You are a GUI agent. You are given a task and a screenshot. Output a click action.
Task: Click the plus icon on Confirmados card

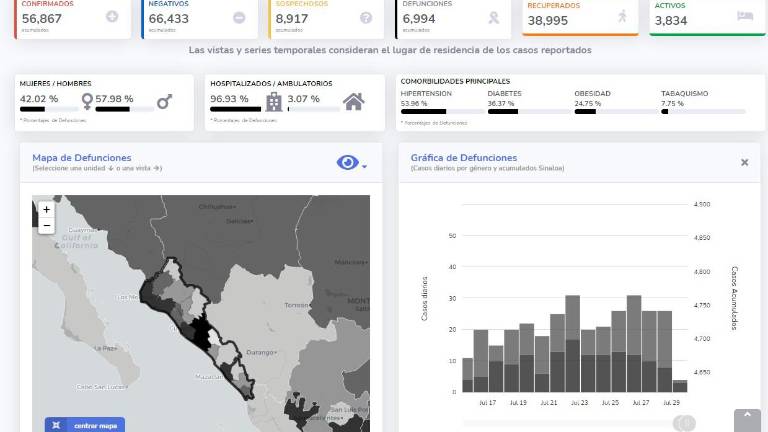pyautogui.click(x=112, y=17)
